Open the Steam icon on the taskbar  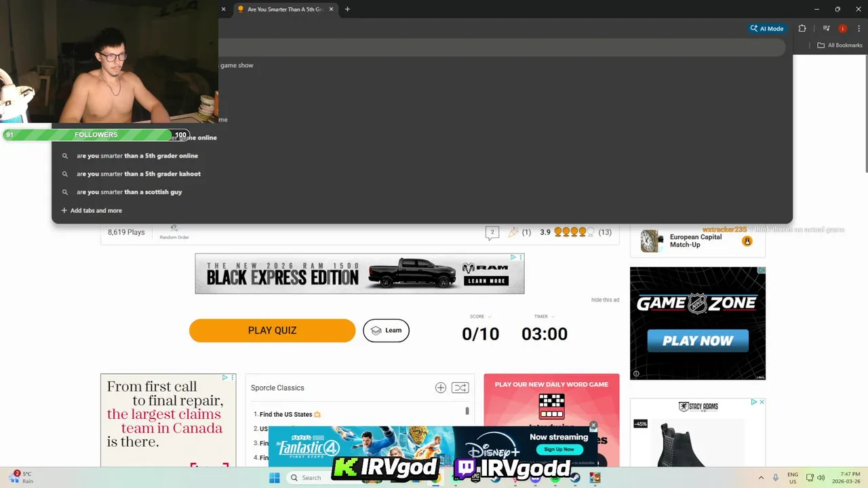575,478
